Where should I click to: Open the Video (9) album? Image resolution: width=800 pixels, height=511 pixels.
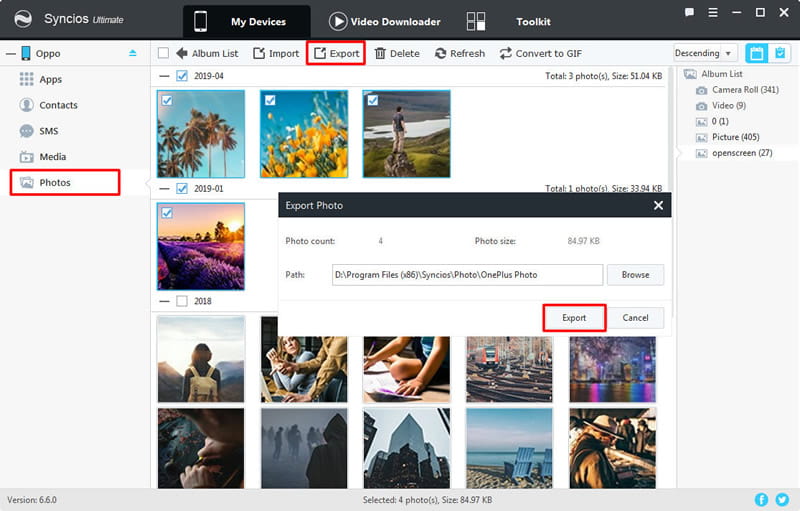pyautogui.click(x=721, y=106)
